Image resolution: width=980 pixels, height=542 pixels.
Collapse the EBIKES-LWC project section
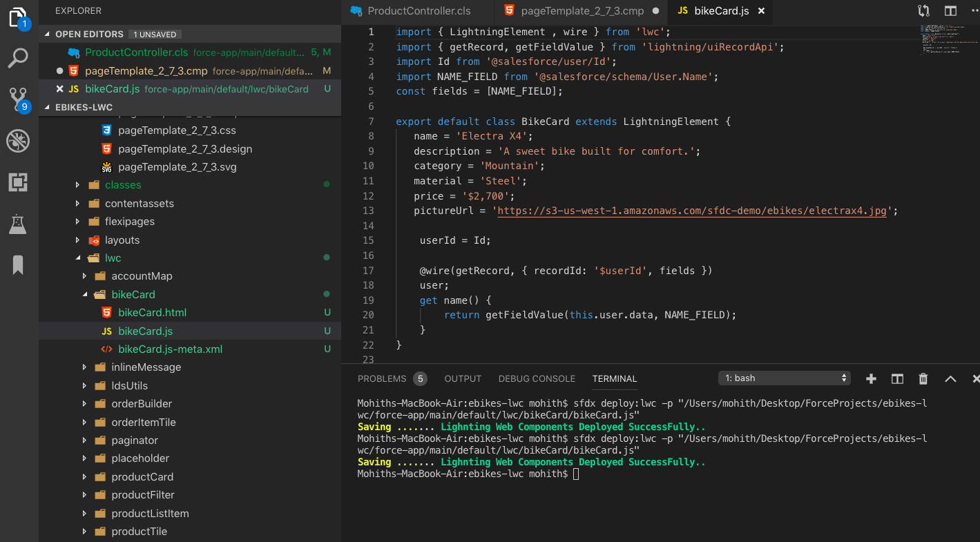pyautogui.click(x=48, y=107)
